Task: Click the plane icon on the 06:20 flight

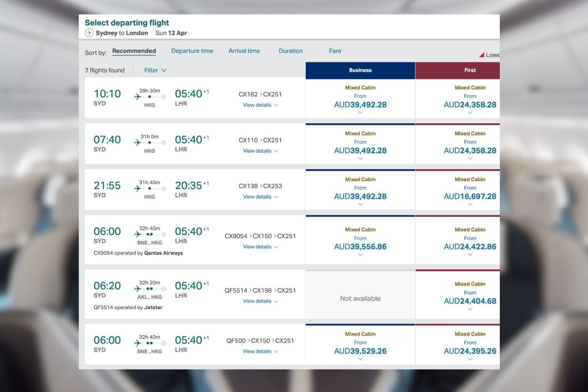Action: click(x=138, y=289)
